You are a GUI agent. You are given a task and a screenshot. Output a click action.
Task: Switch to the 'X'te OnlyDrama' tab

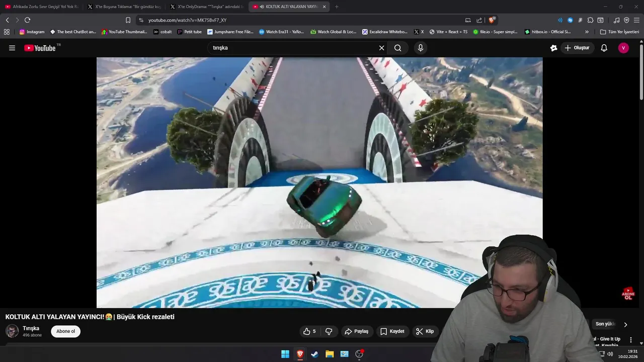pos(207,7)
